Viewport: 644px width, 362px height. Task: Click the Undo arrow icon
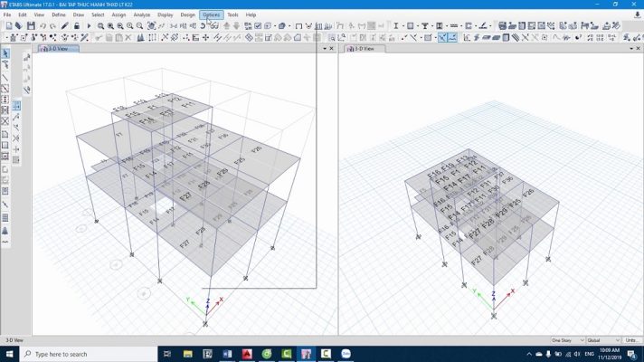click(43, 26)
